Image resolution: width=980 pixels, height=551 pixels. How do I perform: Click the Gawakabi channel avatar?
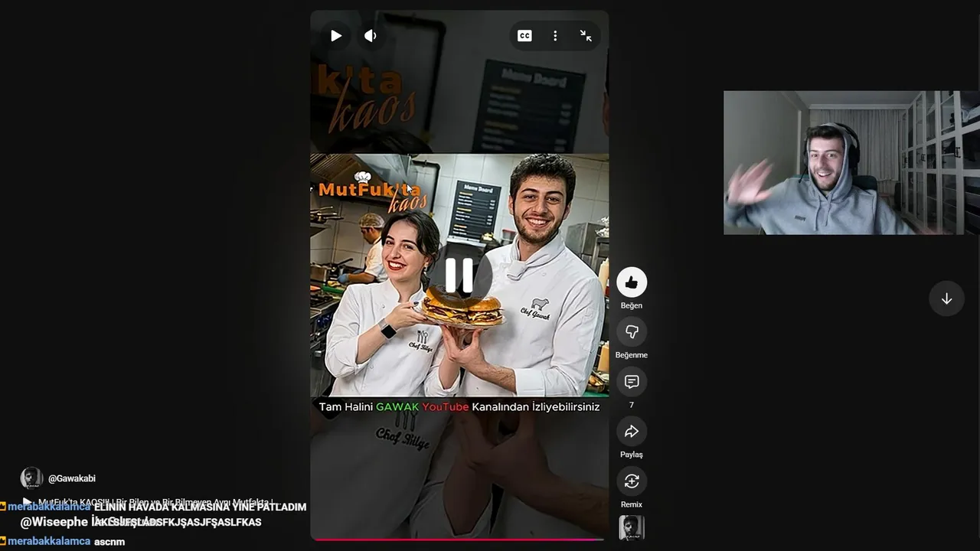31,478
